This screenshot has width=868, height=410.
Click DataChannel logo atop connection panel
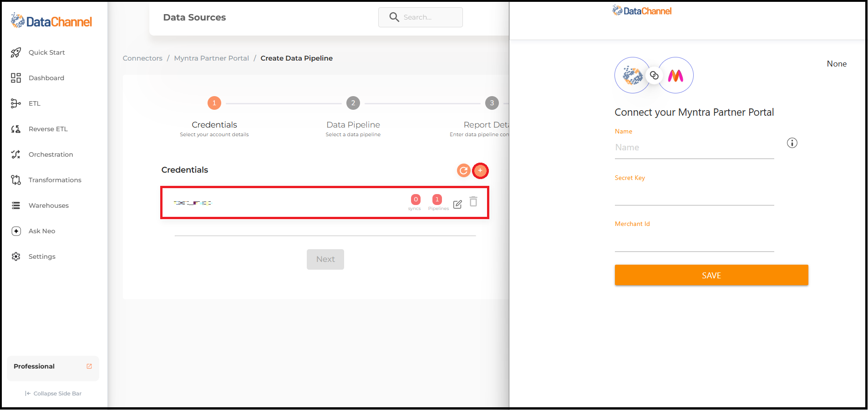642,10
